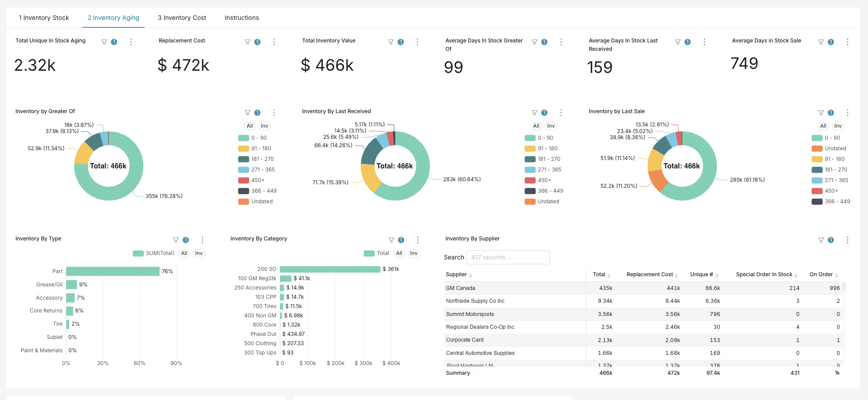The image size is (868, 400).
Task: Click filter icon on Inventory By Last Received chart
Action: tap(535, 113)
